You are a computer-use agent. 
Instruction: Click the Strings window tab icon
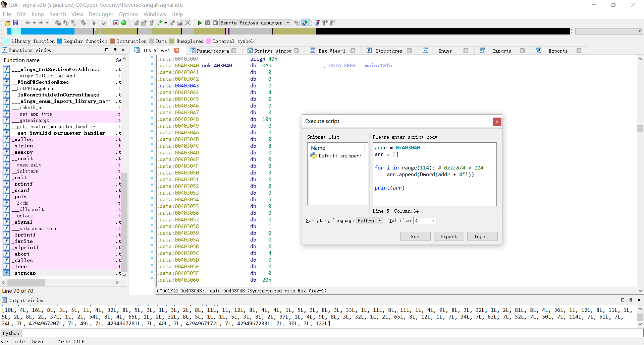pyautogui.click(x=250, y=51)
